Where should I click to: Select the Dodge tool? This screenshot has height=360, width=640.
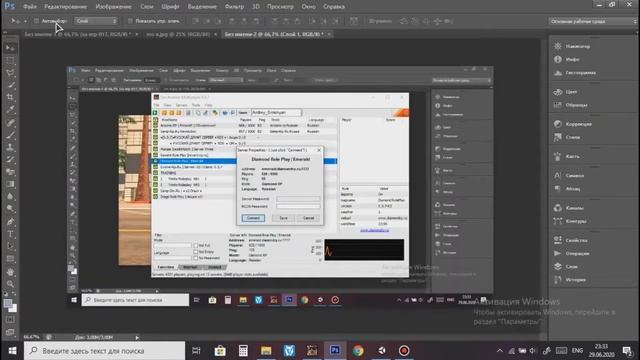pos(10,209)
